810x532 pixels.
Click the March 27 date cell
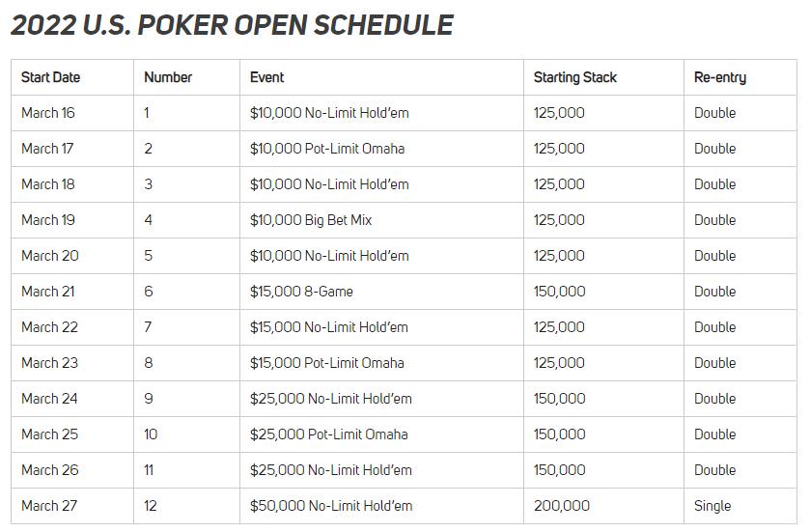click(x=49, y=506)
